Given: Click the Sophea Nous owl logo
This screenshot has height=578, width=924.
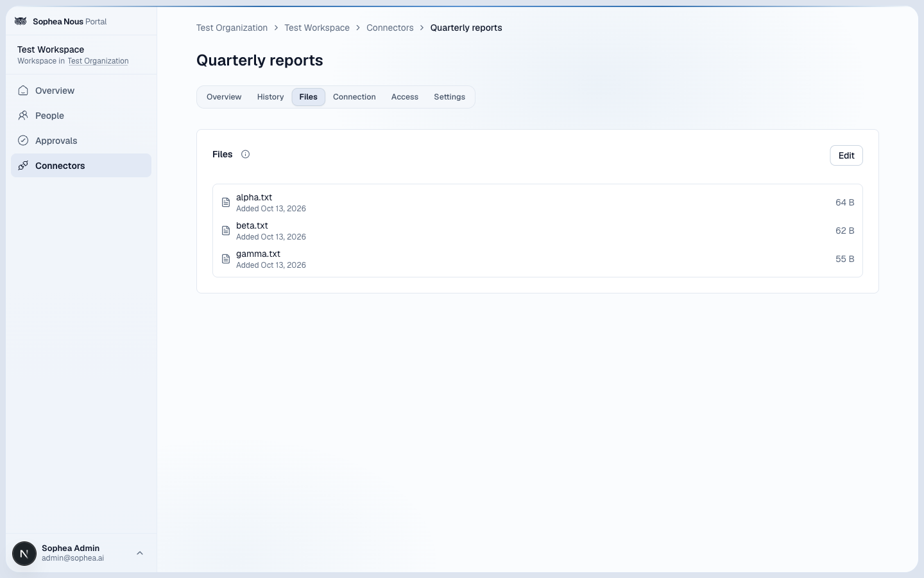Looking at the screenshot, I should tap(21, 21).
